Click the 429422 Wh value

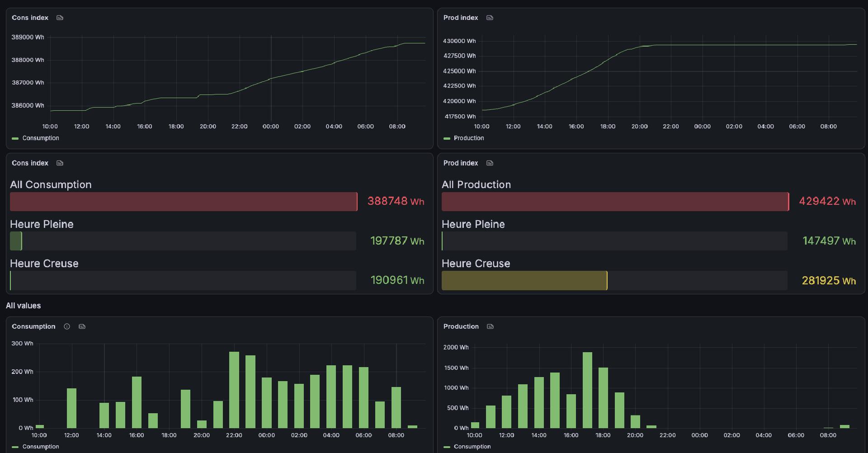point(827,201)
